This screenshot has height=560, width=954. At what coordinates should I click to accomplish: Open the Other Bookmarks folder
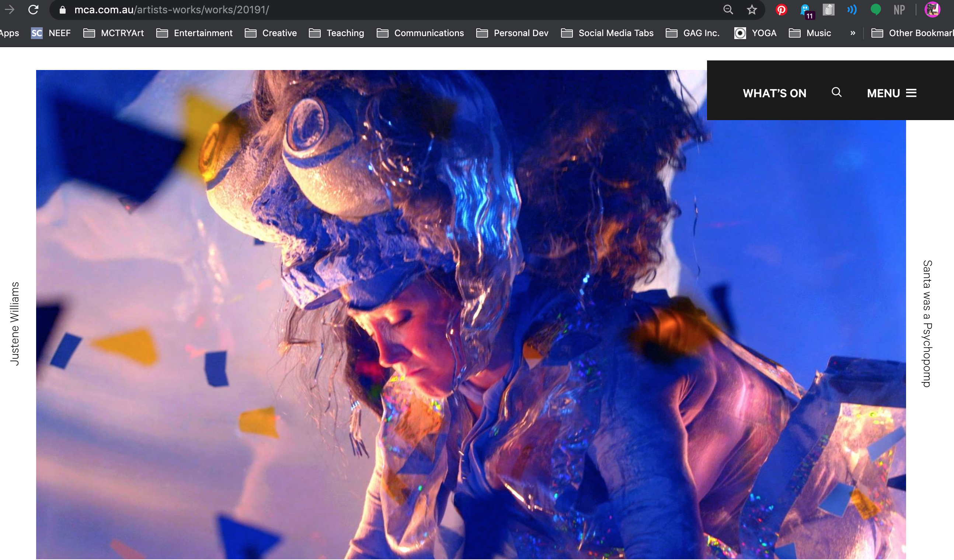click(912, 33)
